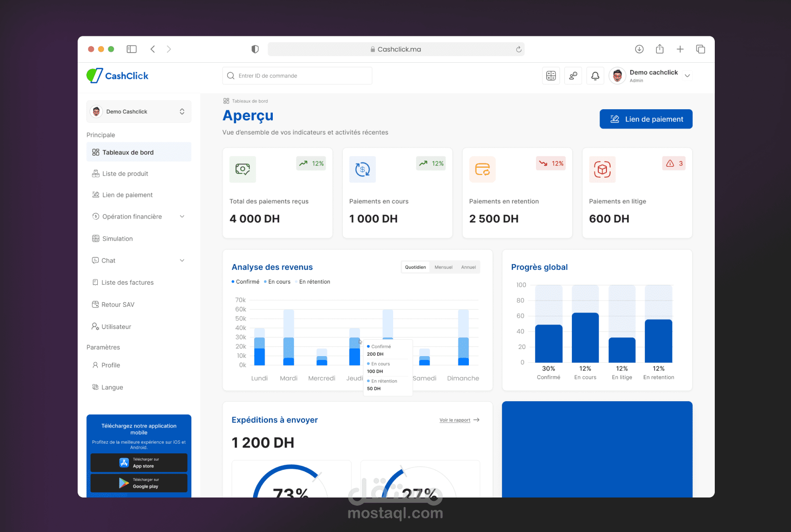The width and height of the screenshot is (791, 532).
Task: Click the user transfer icon in header
Action: [573, 76]
